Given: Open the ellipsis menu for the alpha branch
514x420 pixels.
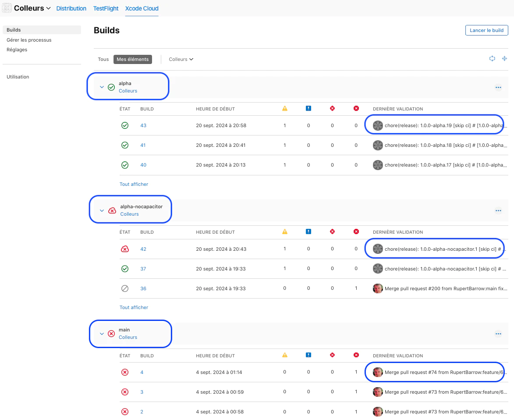Looking at the screenshot, I should pyautogui.click(x=498, y=87).
